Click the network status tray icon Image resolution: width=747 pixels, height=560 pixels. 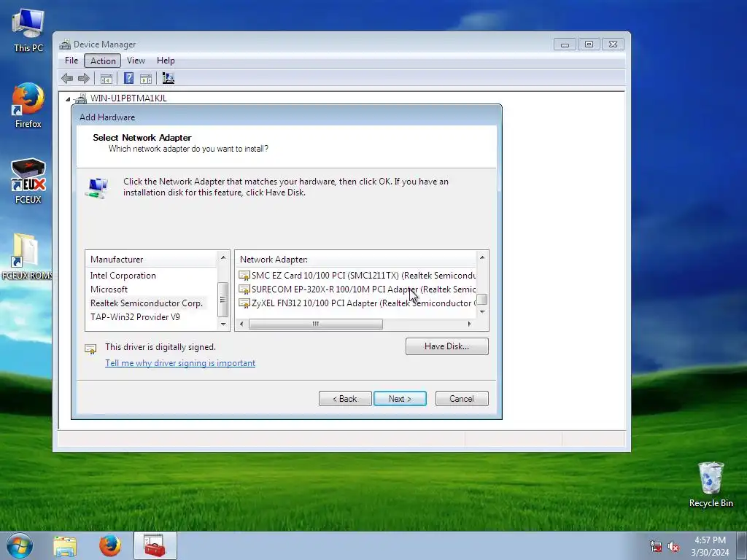pyautogui.click(x=656, y=547)
